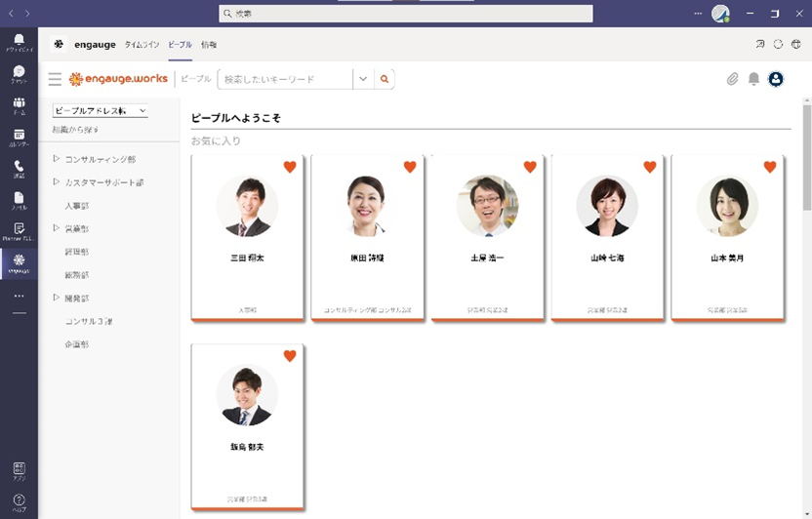Click the engauge app icon in tab header
The height and width of the screenshot is (519, 812).
point(59,44)
